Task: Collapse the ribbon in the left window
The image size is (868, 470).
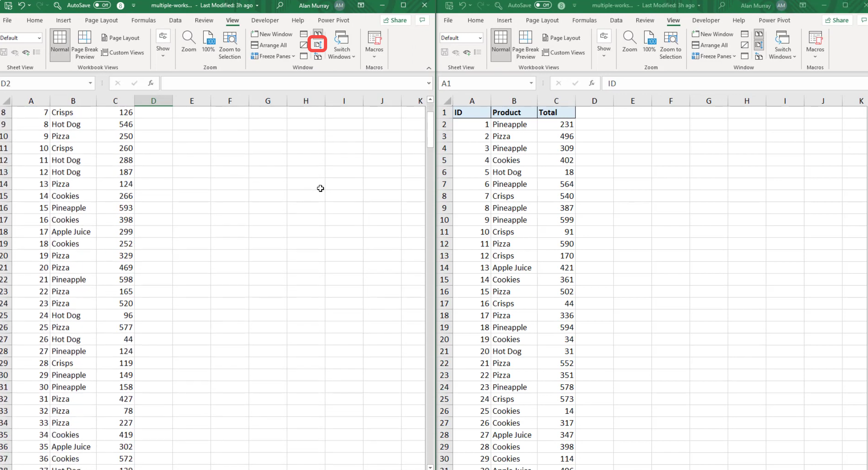Action: click(x=429, y=68)
